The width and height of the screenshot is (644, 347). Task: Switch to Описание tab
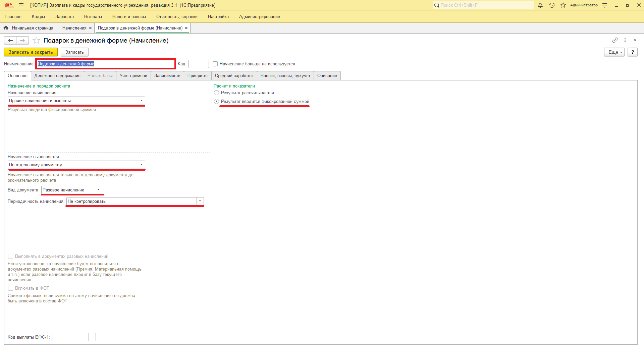pos(327,76)
